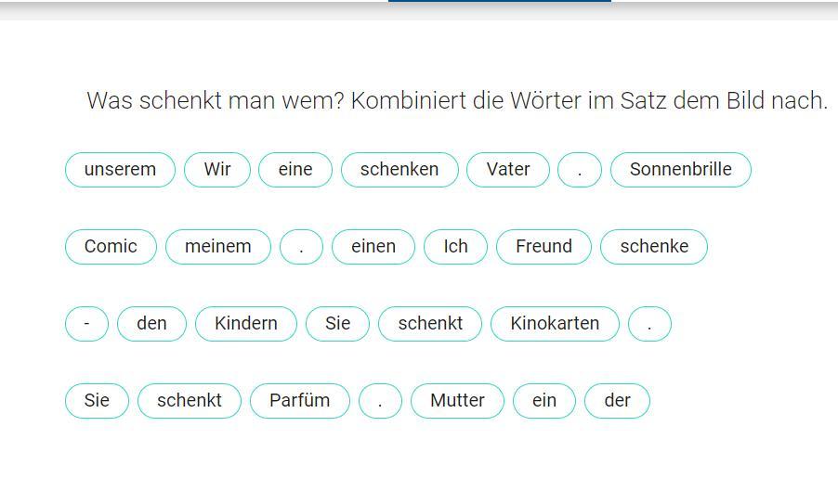Click the 'Ich' word chip
Viewport: 838px width, 504px height.
(455, 247)
